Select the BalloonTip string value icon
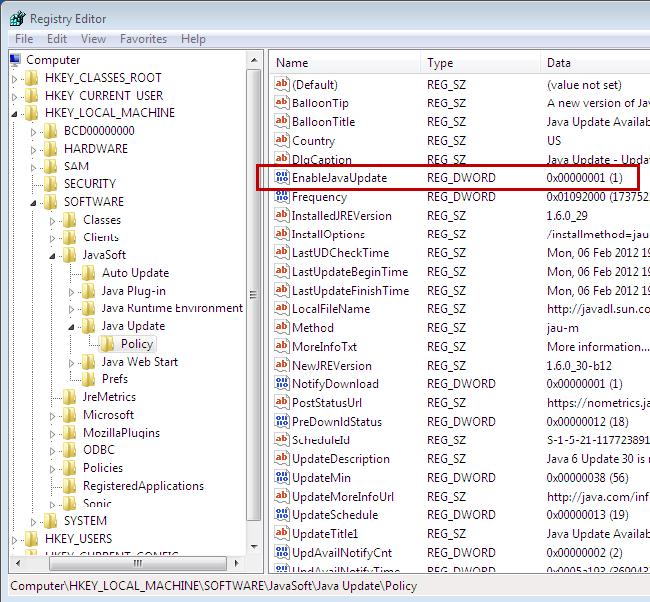 tap(282, 103)
